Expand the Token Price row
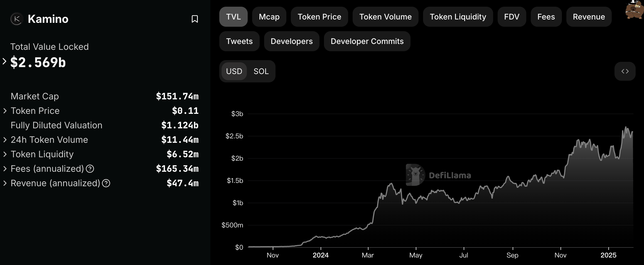This screenshot has width=644, height=265. (x=5, y=111)
